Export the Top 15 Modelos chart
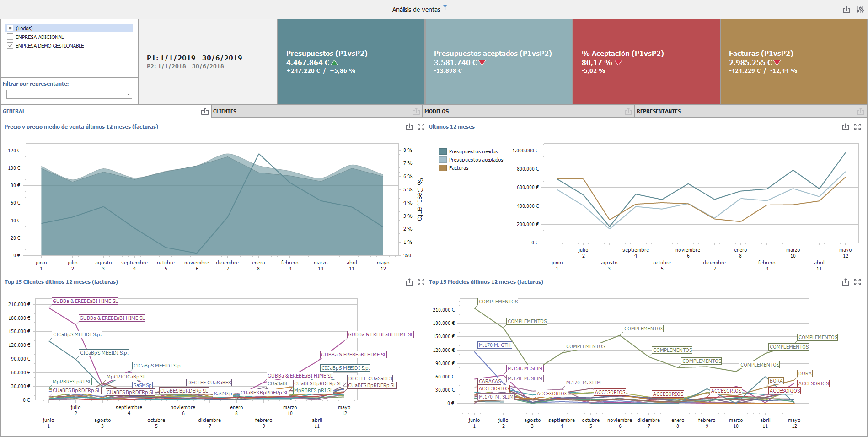The width and height of the screenshot is (868, 437). (x=846, y=282)
